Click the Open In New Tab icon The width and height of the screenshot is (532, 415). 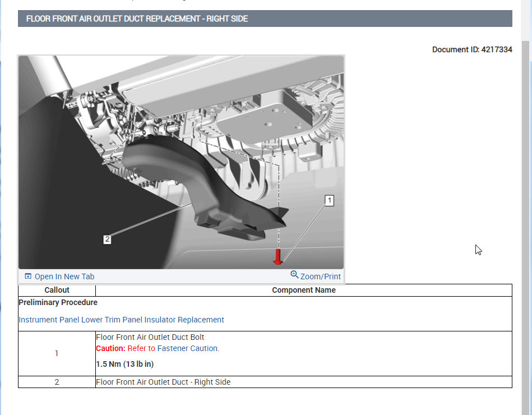pos(28,276)
